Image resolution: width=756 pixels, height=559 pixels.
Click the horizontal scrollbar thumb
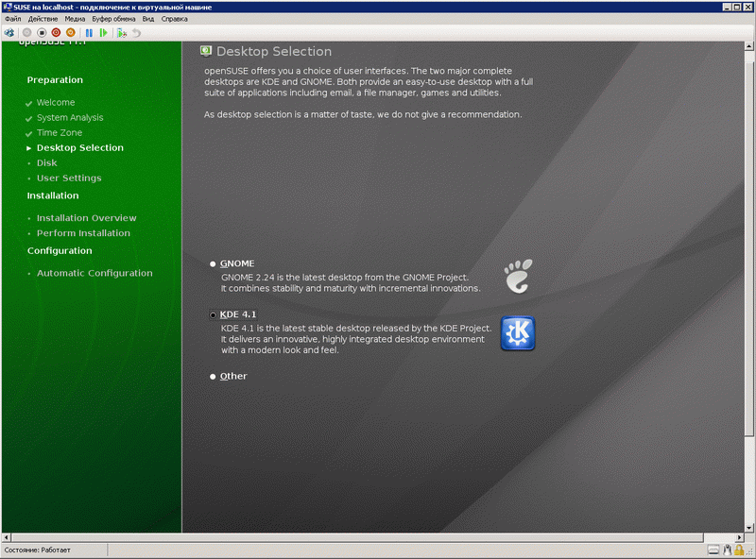click(x=357, y=537)
